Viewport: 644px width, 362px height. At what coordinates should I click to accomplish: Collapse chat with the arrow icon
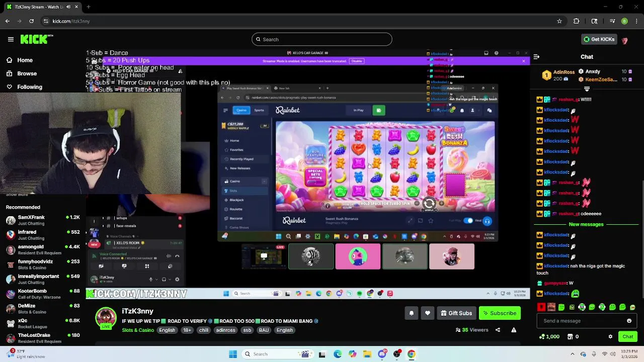pyautogui.click(x=536, y=57)
